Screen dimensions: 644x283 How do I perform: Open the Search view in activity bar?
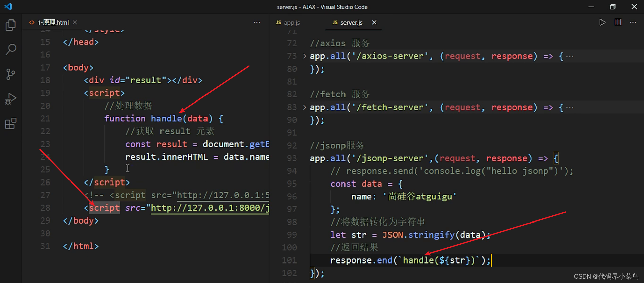click(11, 49)
